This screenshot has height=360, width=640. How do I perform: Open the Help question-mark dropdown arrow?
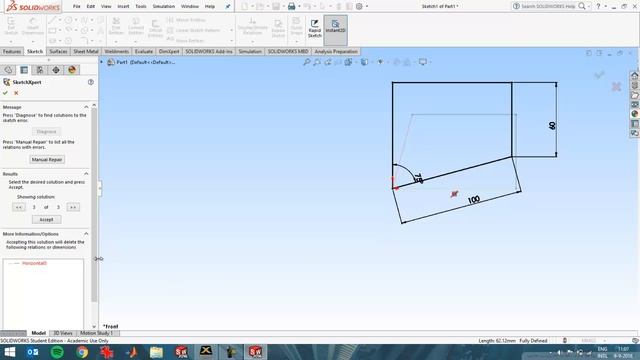(606, 6)
